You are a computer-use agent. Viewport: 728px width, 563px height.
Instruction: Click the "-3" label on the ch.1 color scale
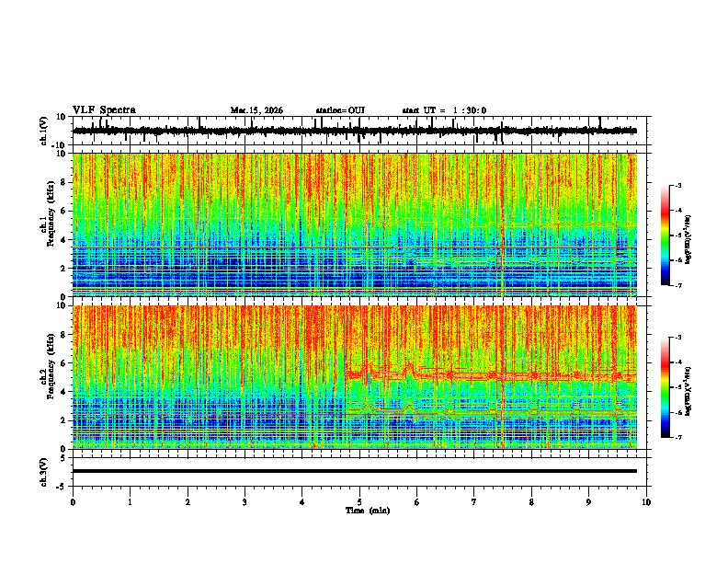678,185
